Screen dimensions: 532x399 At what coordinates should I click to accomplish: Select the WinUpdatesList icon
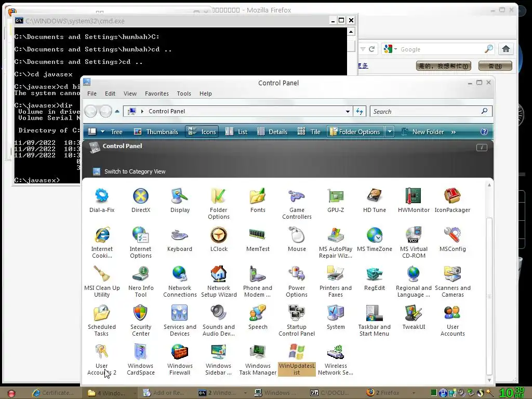pos(297,360)
